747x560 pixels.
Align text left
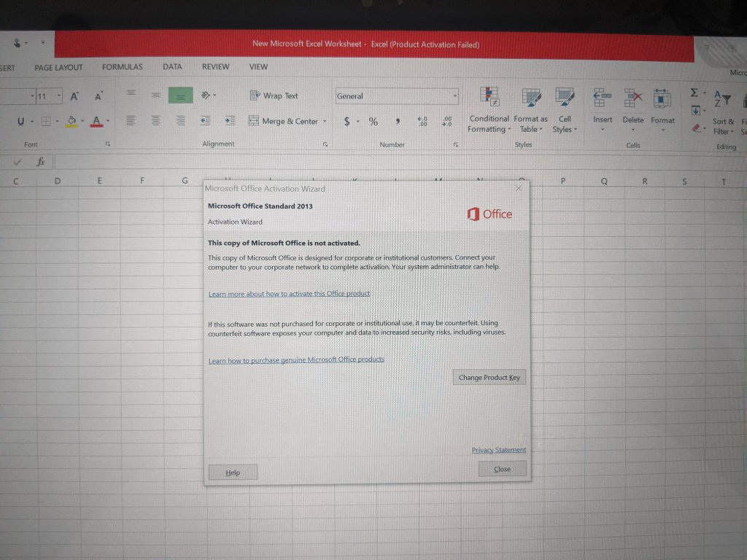click(x=131, y=121)
